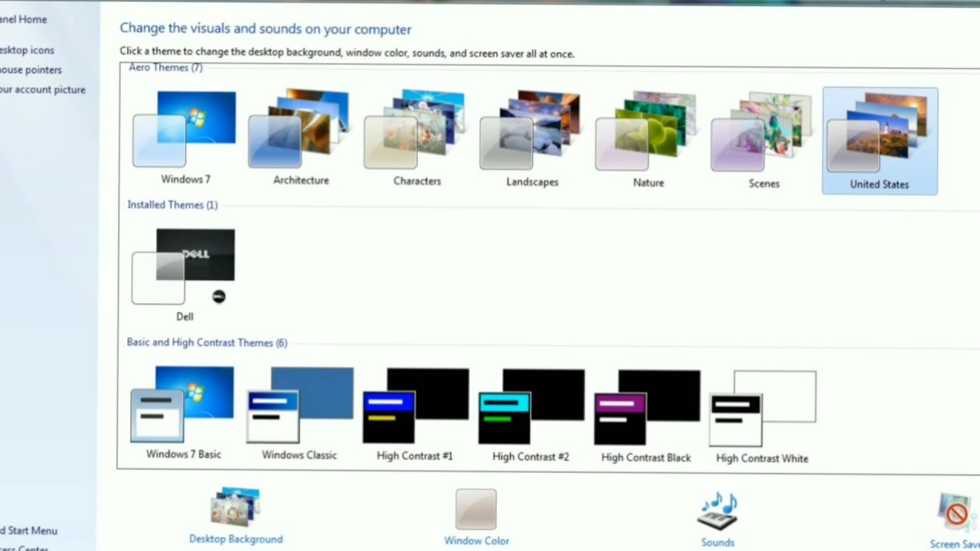
Task: Select the High Contrast Black theme
Action: [x=646, y=416]
